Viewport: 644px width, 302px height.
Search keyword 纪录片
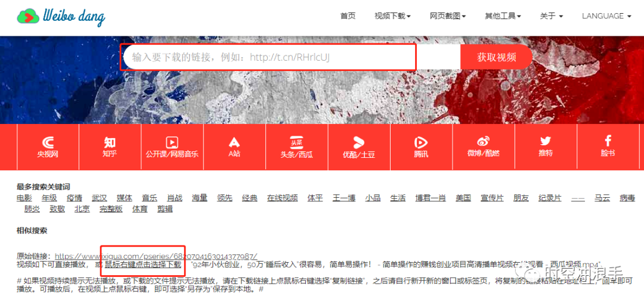tap(550, 198)
